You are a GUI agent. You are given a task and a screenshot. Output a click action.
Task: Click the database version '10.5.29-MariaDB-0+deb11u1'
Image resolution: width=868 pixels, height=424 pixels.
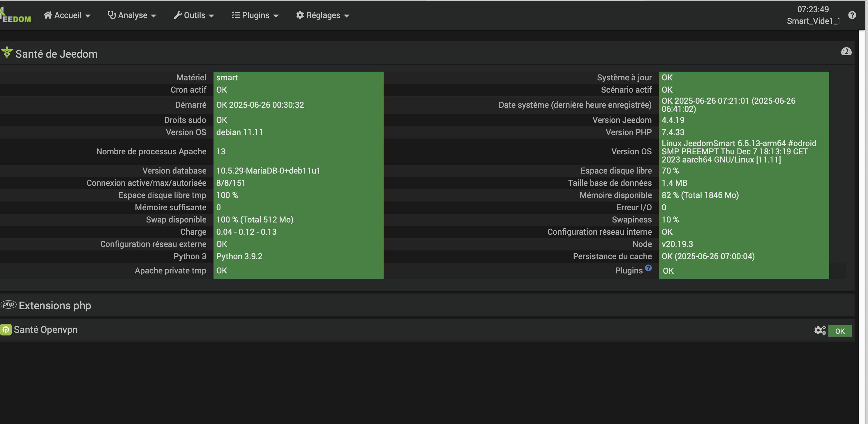pyautogui.click(x=268, y=171)
